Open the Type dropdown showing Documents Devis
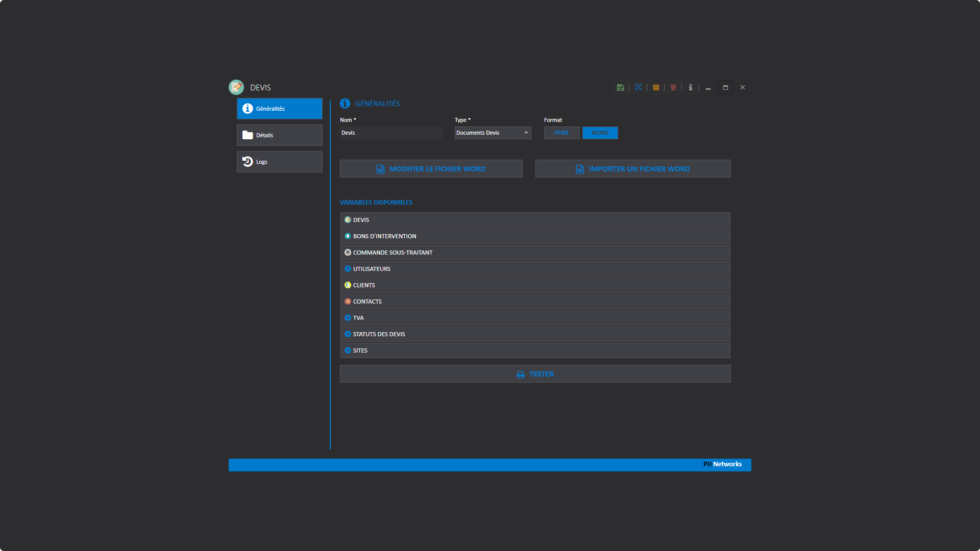The width and height of the screenshot is (980, 551). tap(493, 133)
